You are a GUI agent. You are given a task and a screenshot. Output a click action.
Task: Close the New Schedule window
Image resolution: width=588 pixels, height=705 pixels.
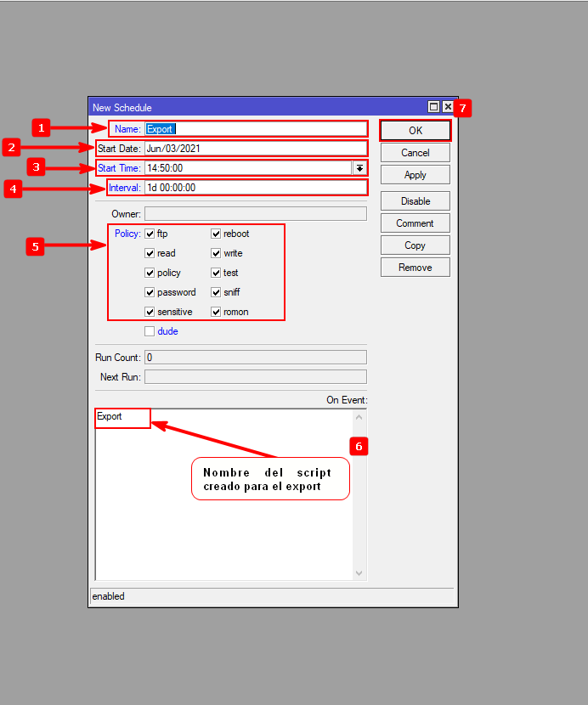[x=448, y=107]
